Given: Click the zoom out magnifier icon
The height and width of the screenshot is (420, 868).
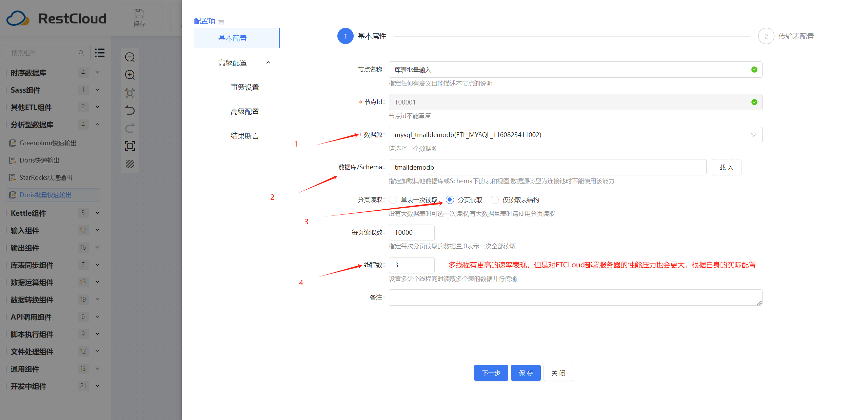Looking at the screenshot, I should pyautogui.click(x=130, y=57).
